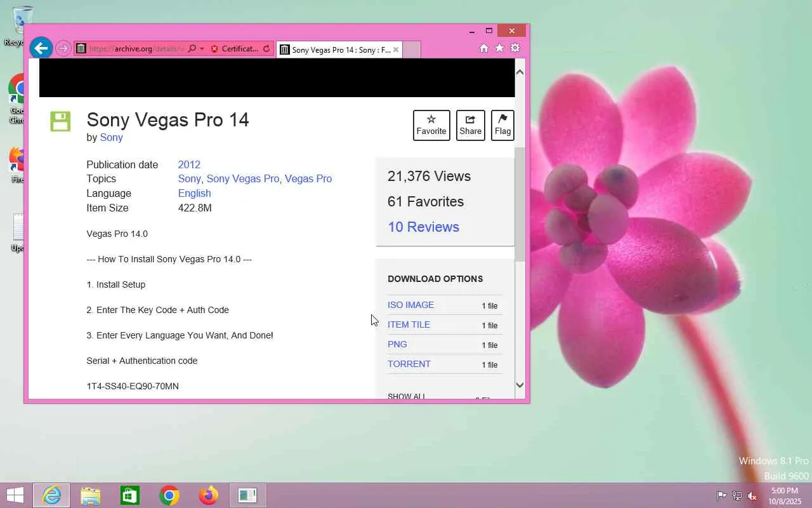The image size is (812, 508).
Task: Refresh the page with the reload icon
Action: click(x=266, y=49)
